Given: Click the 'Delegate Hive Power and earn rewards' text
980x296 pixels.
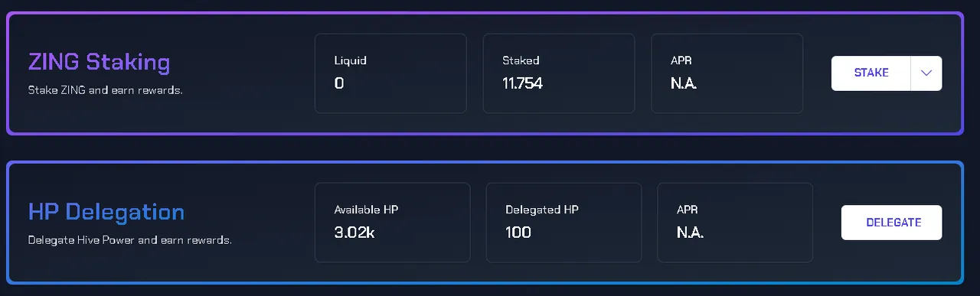Looking at the screenshot, I should point(130,240).
